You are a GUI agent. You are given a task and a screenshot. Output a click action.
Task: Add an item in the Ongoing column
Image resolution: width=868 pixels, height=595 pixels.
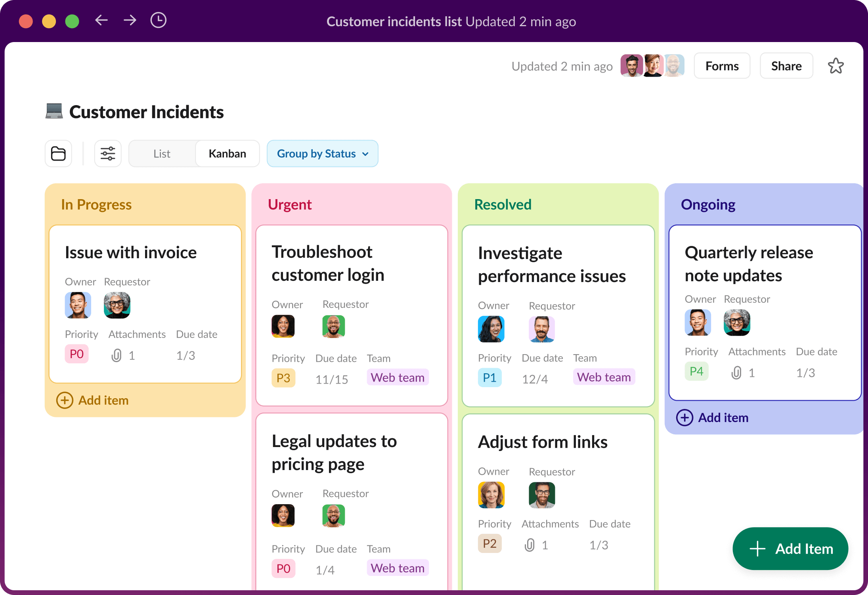(684, 418)
